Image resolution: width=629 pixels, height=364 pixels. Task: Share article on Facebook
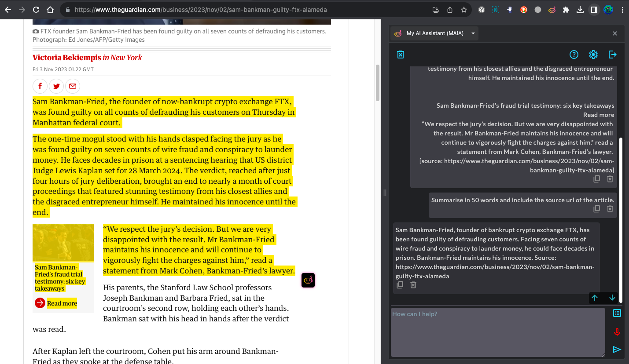(x=40, y=86)
